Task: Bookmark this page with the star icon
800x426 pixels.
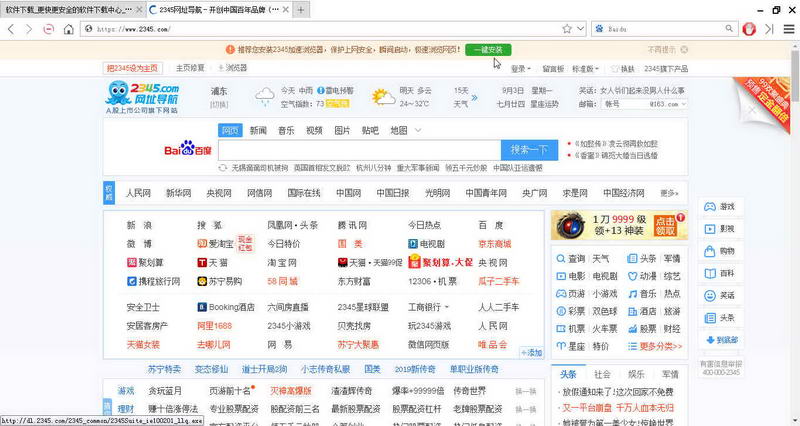Action: [x=567, y=29]
